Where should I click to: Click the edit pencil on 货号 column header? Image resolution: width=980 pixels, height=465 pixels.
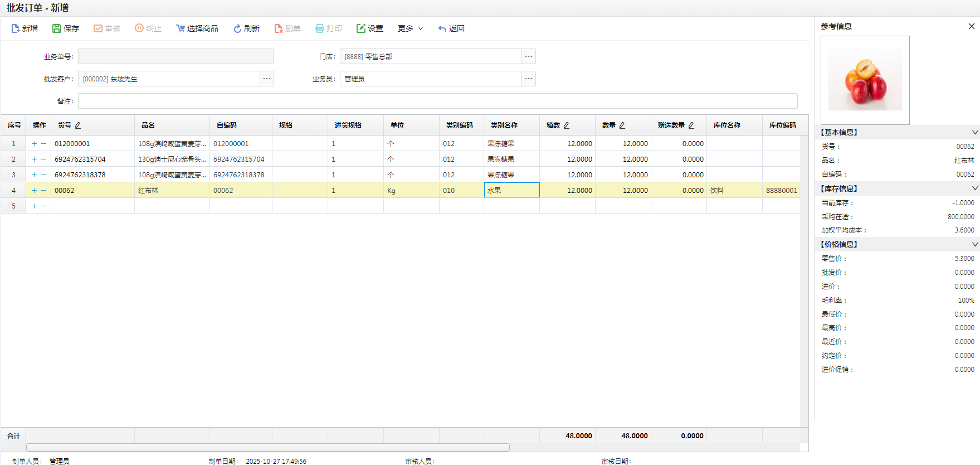pos(78,125)
